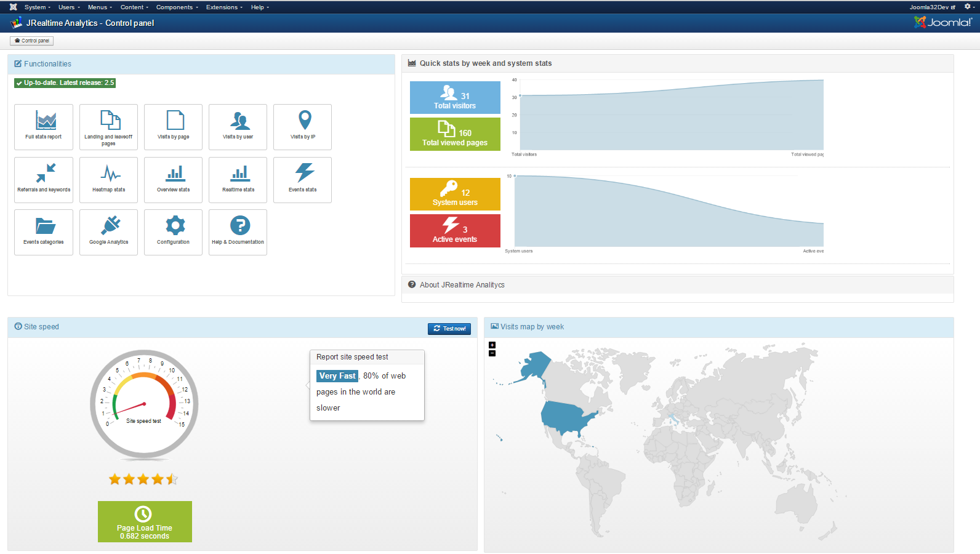Viewport: 980px width, 554px height.
Task: Click the Total visitors blue tile
Action: (455, 98)
